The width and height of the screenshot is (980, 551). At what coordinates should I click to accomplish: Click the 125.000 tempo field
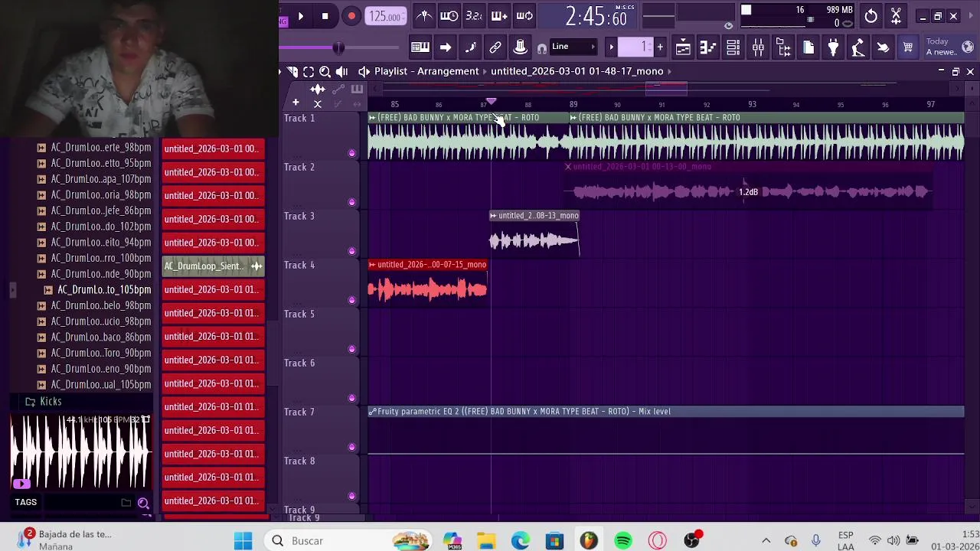pyautogui.click(x=386, y=16)
